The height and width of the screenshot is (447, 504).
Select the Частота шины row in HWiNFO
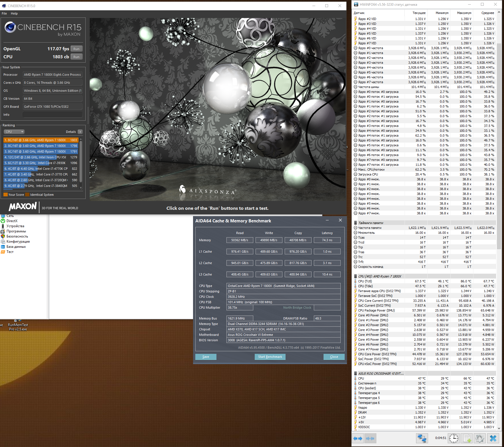(x=424, y=87)
